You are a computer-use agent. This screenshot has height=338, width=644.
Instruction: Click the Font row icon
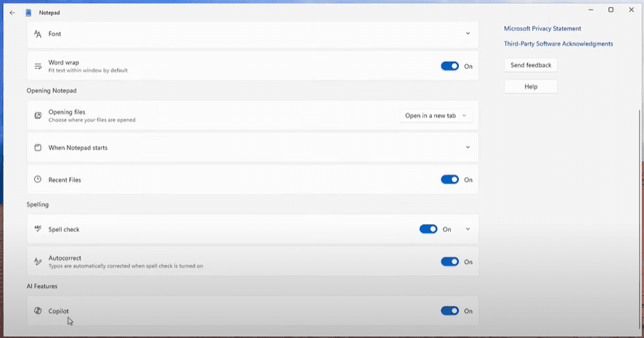pyautogui.click(x=38, y=34)
